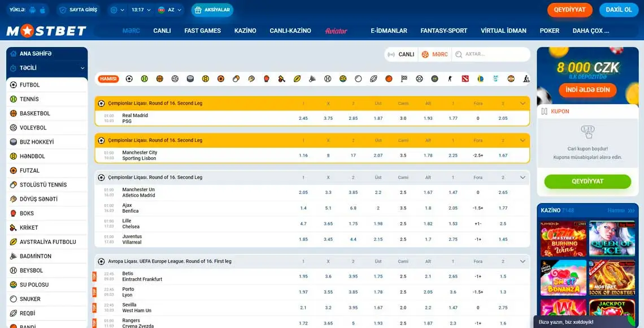Pick the volleyball icon in the sport filter strip
Image resolution: width=644 pixels, height=328 pixels.
tap(175, 79)
